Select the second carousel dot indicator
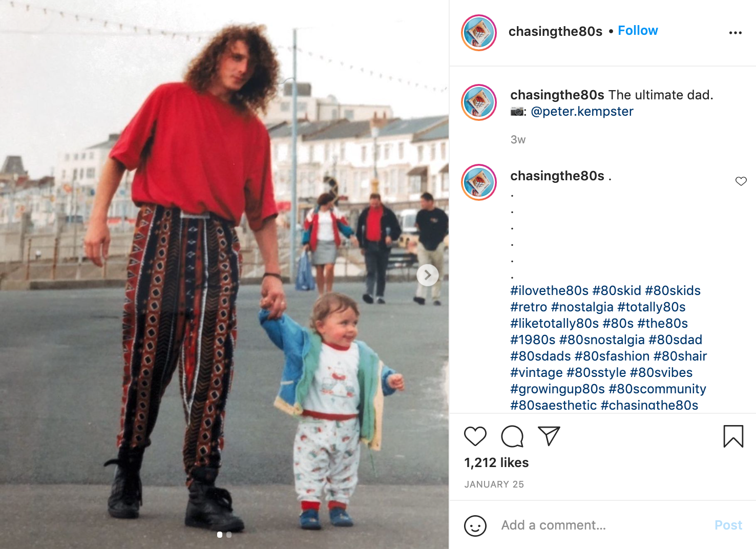The height and width of the screenshot is (549, 756). pyautogui.click(x=229, y=535)
